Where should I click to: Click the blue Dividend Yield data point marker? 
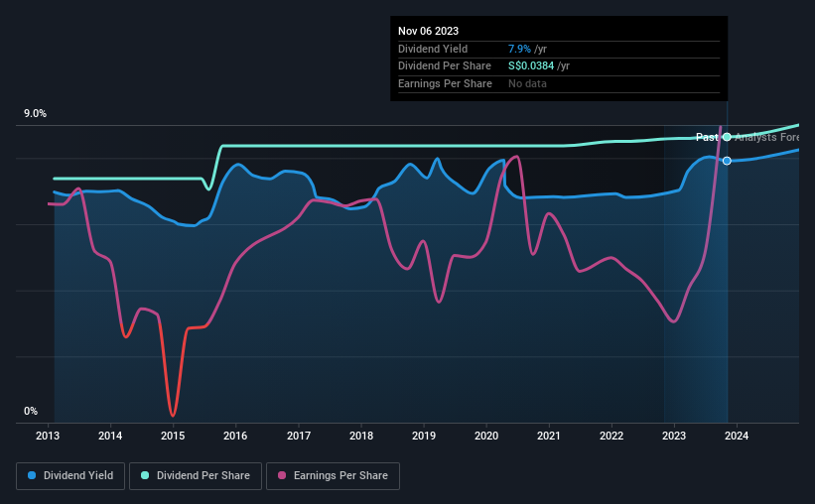click(727, 161)
